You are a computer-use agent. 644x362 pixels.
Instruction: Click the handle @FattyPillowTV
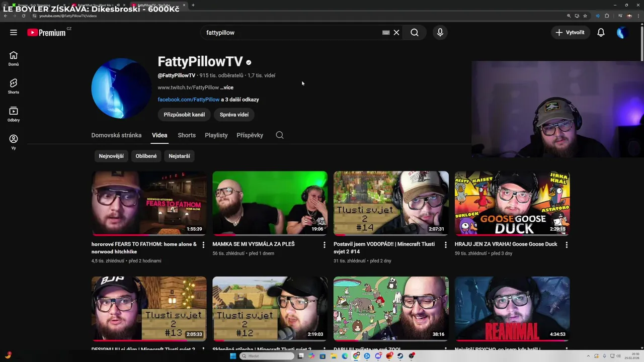[177, 75]
